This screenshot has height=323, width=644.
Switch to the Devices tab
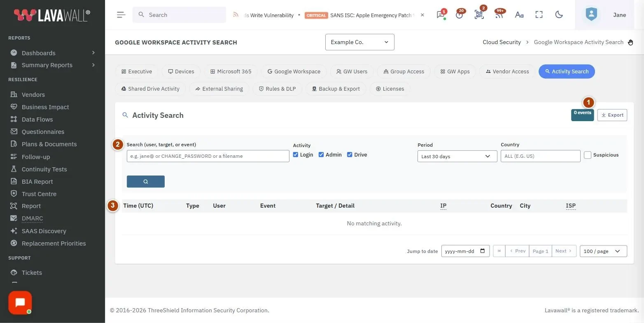point(181,71)
